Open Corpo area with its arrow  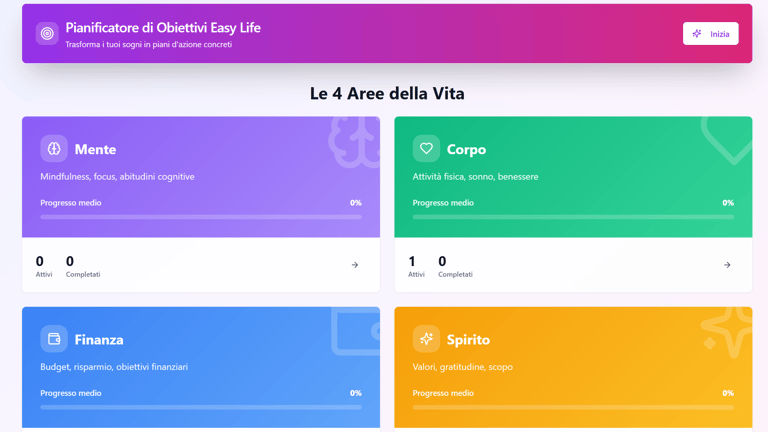point(727,265)
